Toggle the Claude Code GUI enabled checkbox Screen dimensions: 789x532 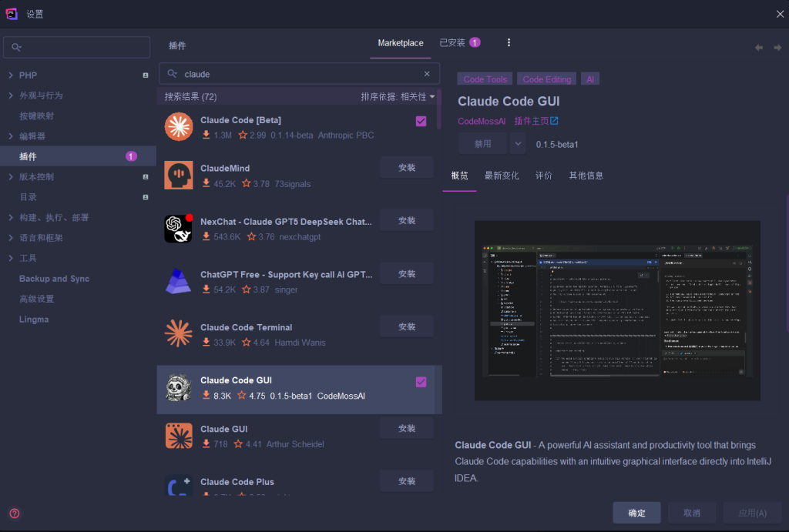point(421,382)
